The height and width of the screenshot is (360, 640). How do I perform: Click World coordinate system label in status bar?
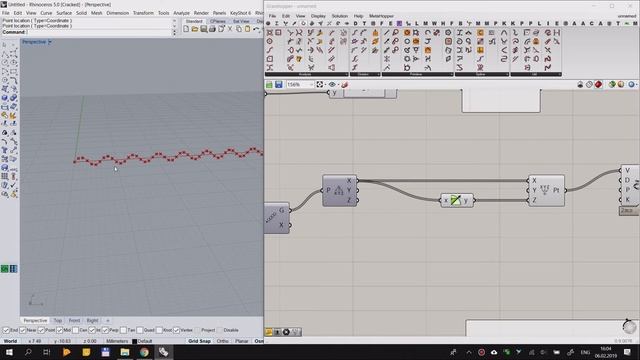[10, 341]
